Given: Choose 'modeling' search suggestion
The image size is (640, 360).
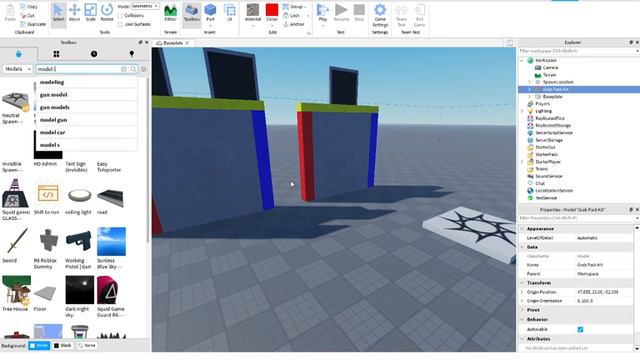Looking at the screenshot, I should click(87, 82).
